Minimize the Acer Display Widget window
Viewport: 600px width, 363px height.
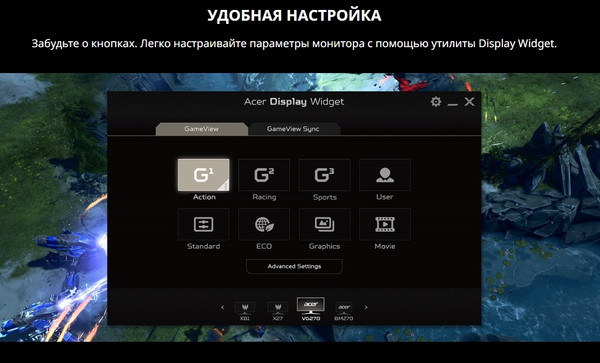point(453,104)
